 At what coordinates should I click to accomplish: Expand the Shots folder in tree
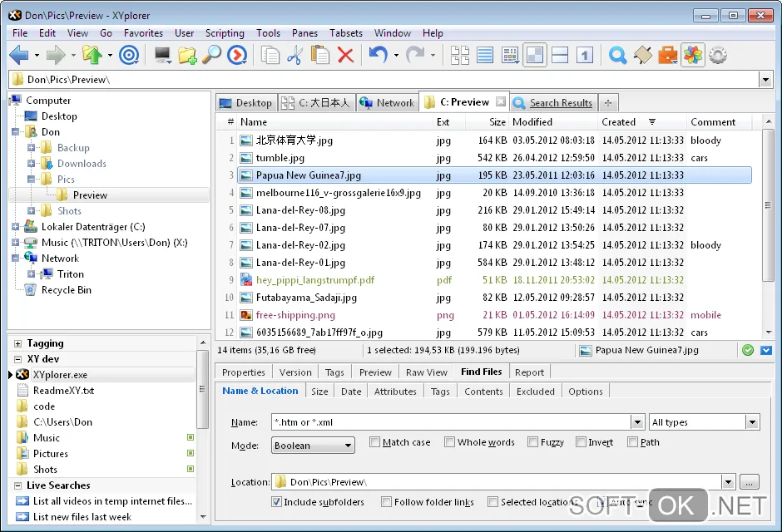pyautogui.click(x=31, y=210)
